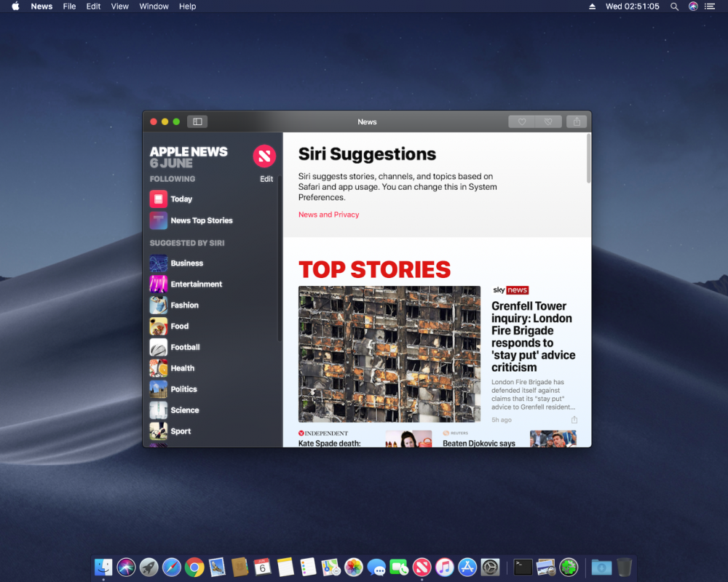This screenshot has height=582, width=728.
Task: Click the Kate Spade story thumbnail
Action: point(408,439)
